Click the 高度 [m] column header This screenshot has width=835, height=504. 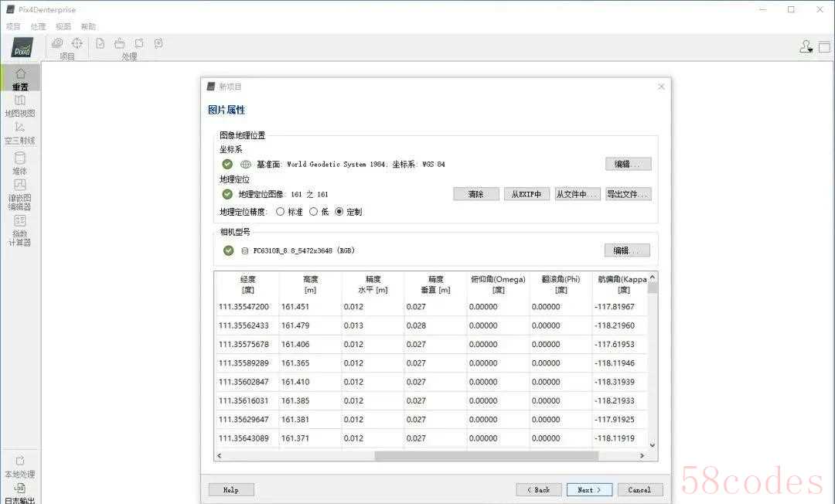click(310, 284)
